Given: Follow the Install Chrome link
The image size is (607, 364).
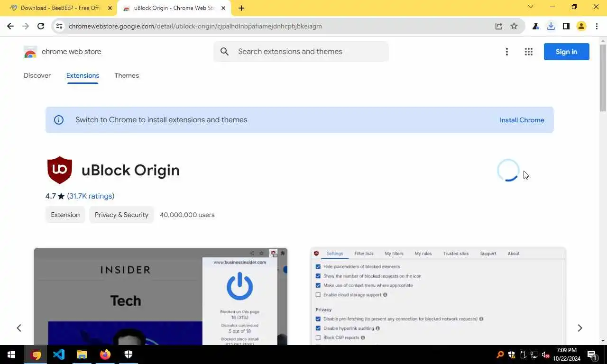Looking at the screenshot, I should tap(522, 120).
